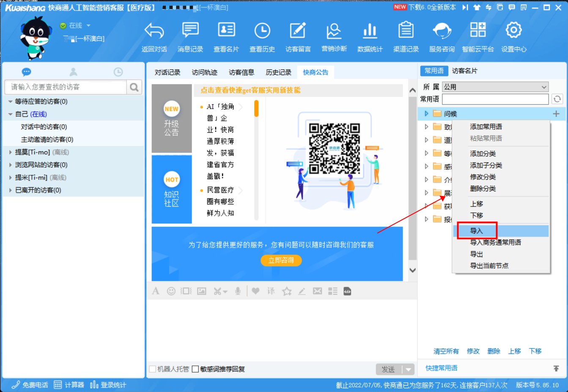Image resolution: width=568 pixels, height=392 pixels.
Task: Switch to 访客名片 tab
Action: click(465, 71)
